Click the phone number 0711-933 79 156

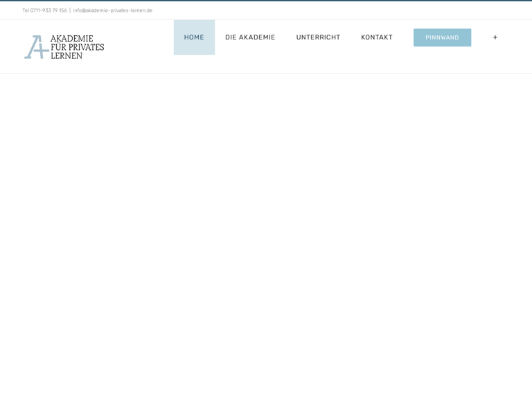tap(48, 10)
